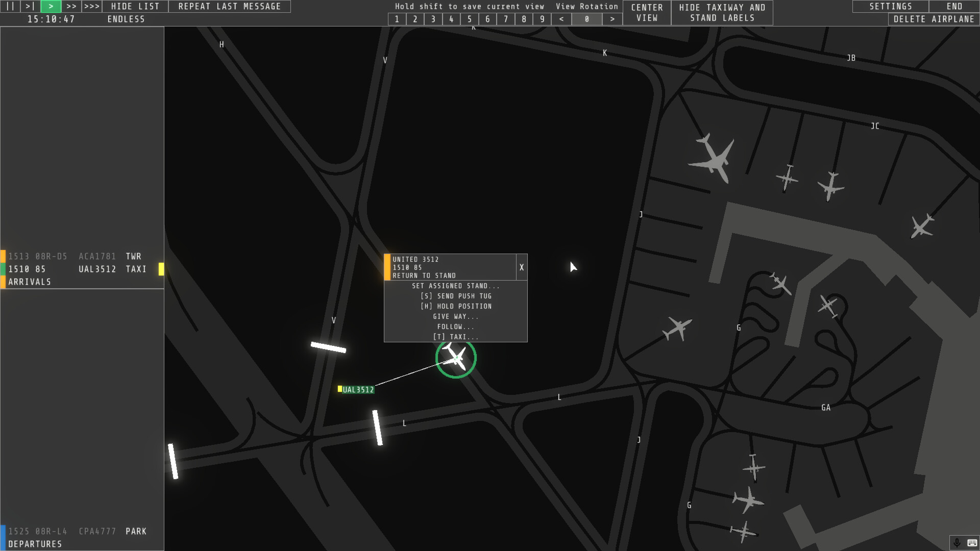Resume normal speed with the green play icon
The height and width of the screenshot is (551, 980).
(x=51, y=6)
